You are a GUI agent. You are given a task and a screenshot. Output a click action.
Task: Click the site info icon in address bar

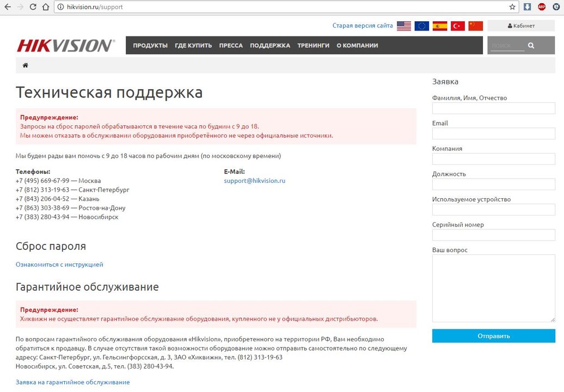(x=61, y=7)
